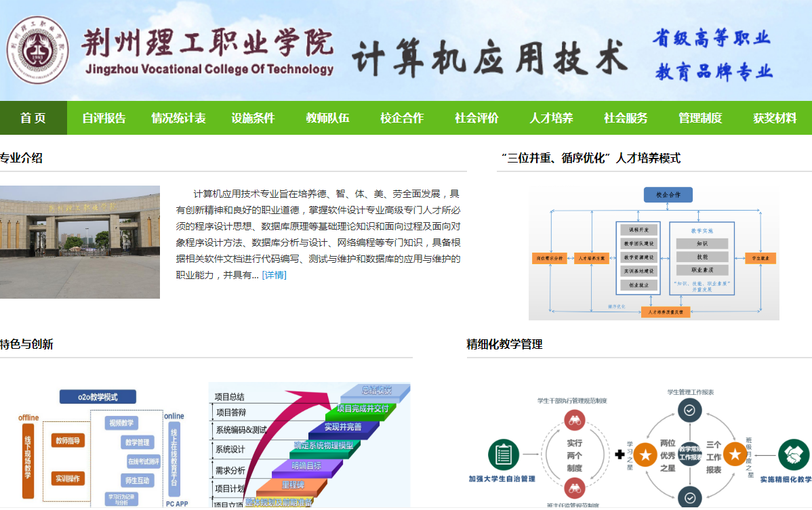Open the 人才培养模式 flowchart image
The height and width of the screenshot is (510, 812).
pyautogui.click(x=653, y=253)
